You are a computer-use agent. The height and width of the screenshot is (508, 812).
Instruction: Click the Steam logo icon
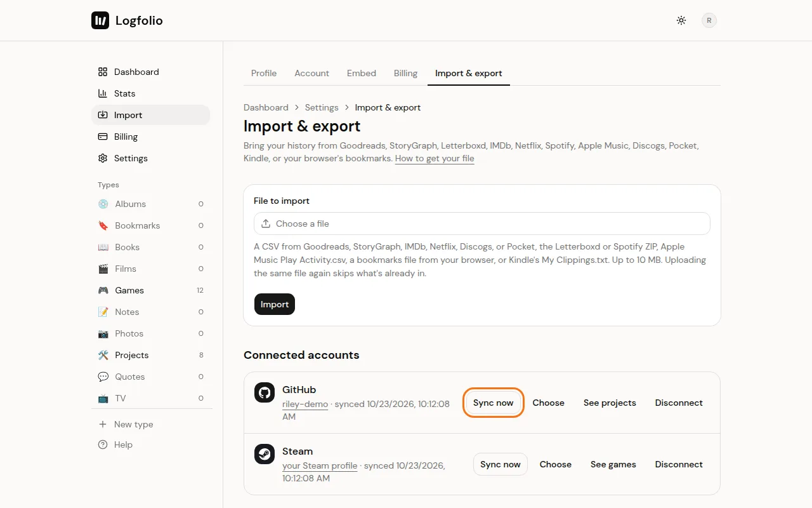pyautogui.click(x=265, y=454)
